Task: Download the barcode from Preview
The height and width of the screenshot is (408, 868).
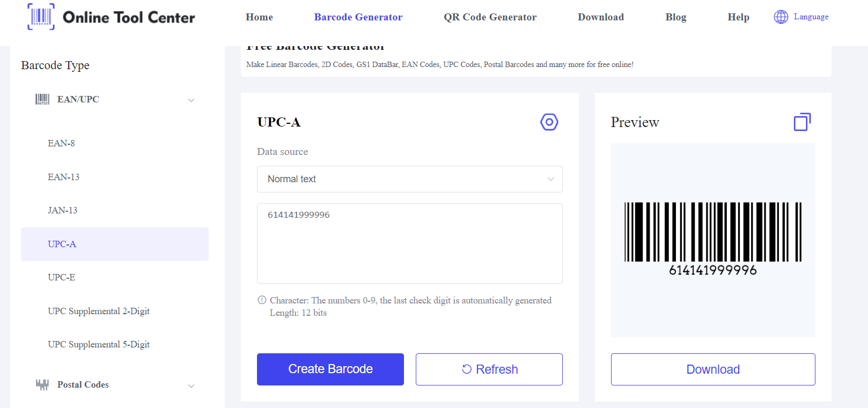Action: tap(712, 369)
